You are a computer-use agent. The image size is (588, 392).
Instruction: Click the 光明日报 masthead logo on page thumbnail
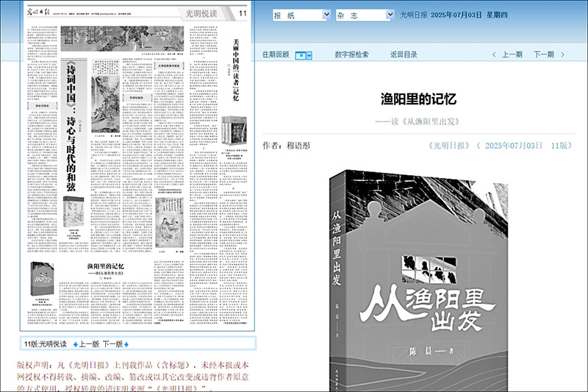38,13
